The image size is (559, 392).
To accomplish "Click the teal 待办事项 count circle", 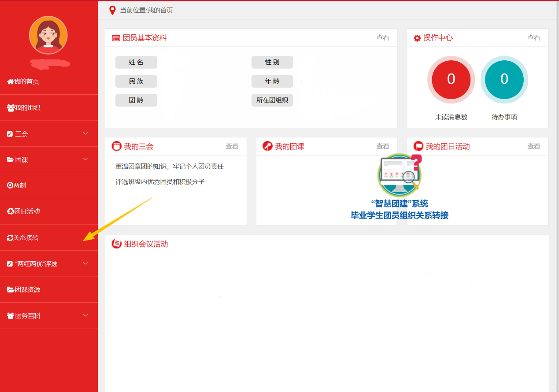I will click(504, 79).
